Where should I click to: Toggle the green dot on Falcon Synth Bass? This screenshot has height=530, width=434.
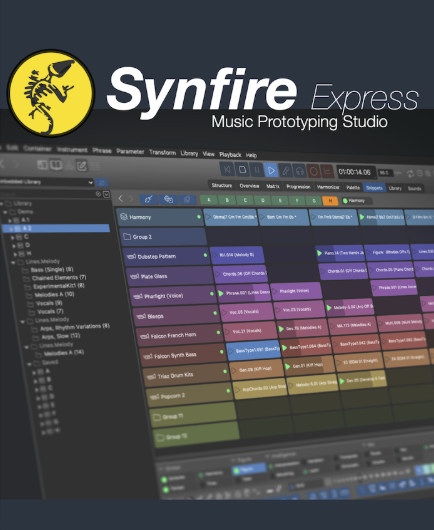(x=222, y=352)
